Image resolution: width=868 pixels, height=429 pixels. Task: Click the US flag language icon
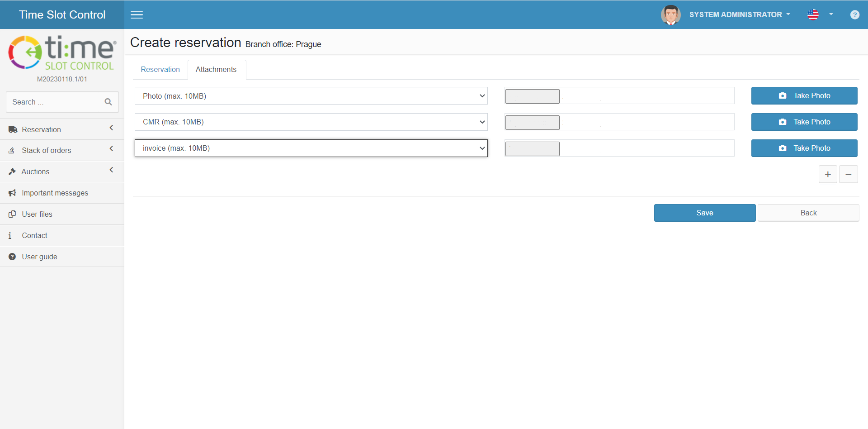(x=813, y=14)
